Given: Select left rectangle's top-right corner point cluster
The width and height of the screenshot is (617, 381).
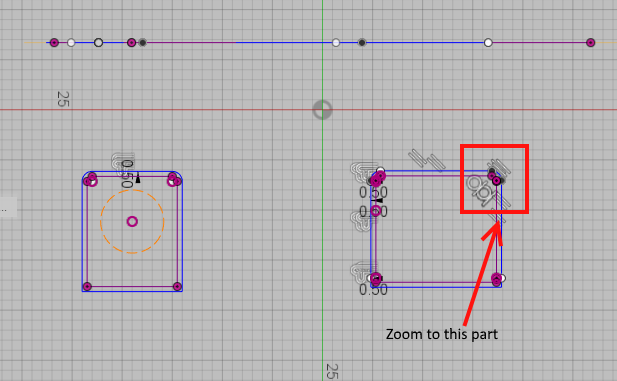Looking at the screenshot, I should point(174,179).
